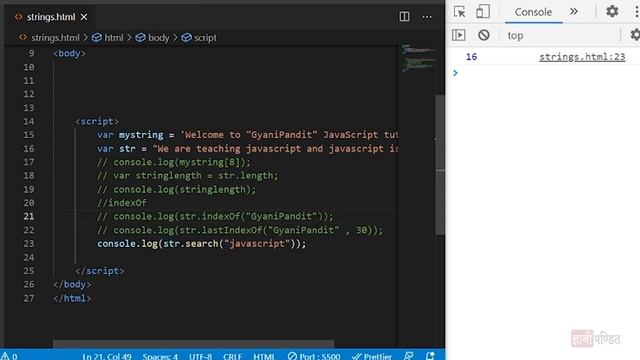Click line number 23 in the gutter

(29, 244)
